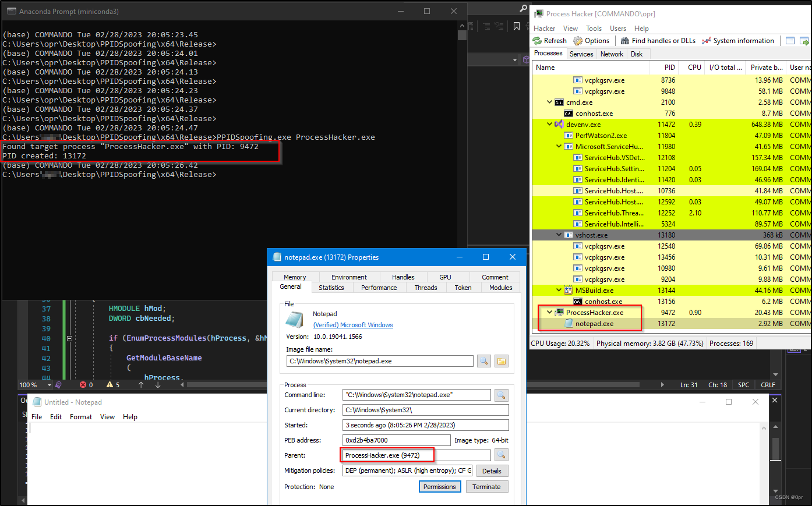Click CPU Usage 20.32% in status bar
The image size is (812, 506).
(x=560, y=344)
